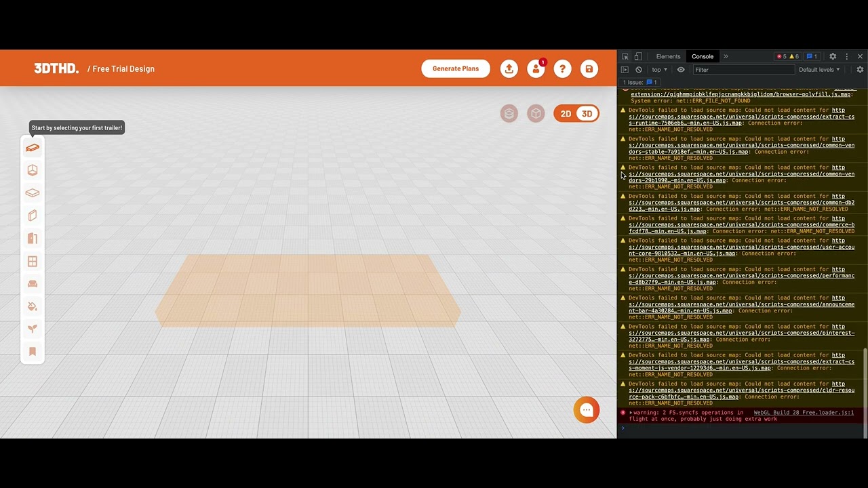
Task: Open the common-vendors-stable source map link
Action: tap(741, 145)
